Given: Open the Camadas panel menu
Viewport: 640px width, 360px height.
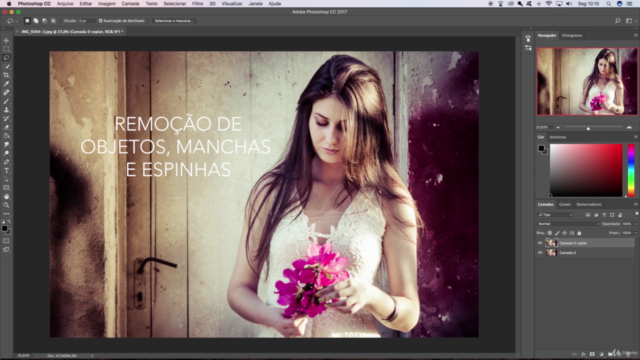Looking at the screenshot, I should pyautogui.click(x=636, y=204).
